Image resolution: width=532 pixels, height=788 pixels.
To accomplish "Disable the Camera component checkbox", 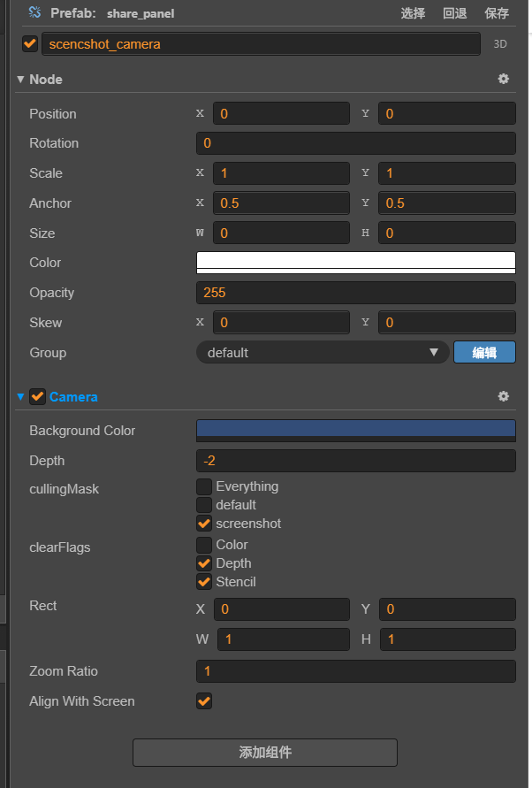I will coord(37,396).
